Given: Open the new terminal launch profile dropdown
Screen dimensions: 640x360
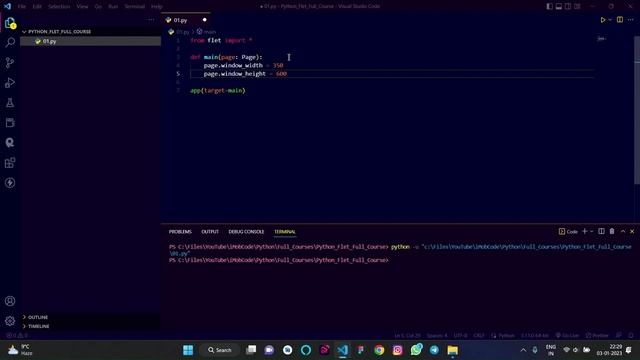Looking at the screenshot, I should [x=591, y=231].
